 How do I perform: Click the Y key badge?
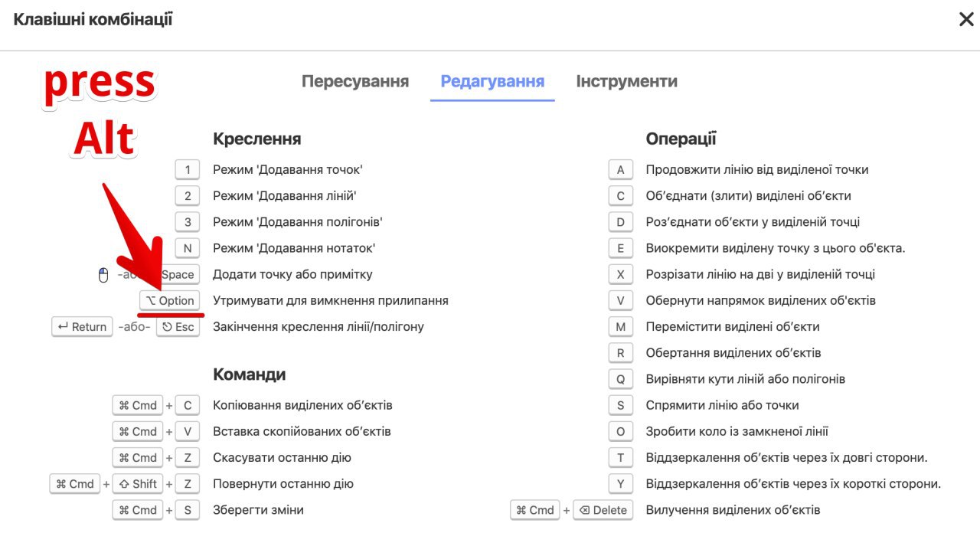point(621,484)
